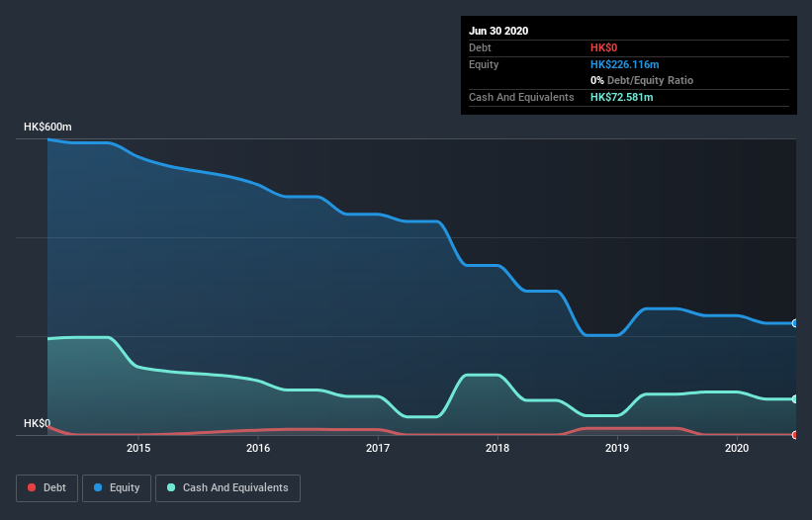This screenshot has height=520, width=812.
Task: Click the HK$226.116m equity value
Action: (x=624, y=64)
